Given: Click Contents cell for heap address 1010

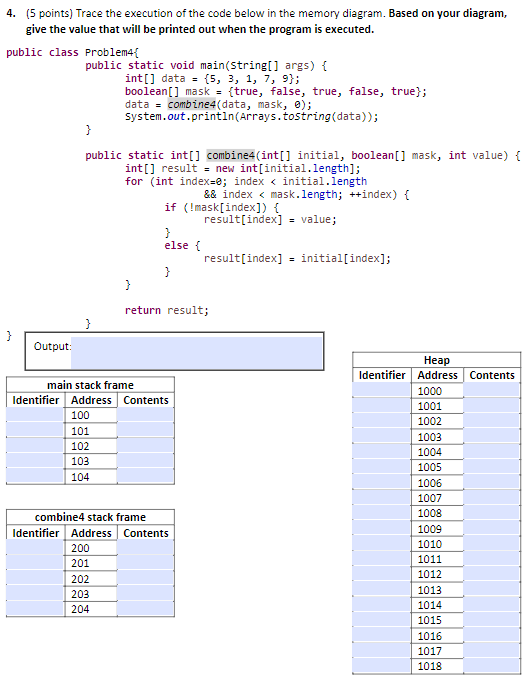Looking at the screenshot, I should pos(492,544).
